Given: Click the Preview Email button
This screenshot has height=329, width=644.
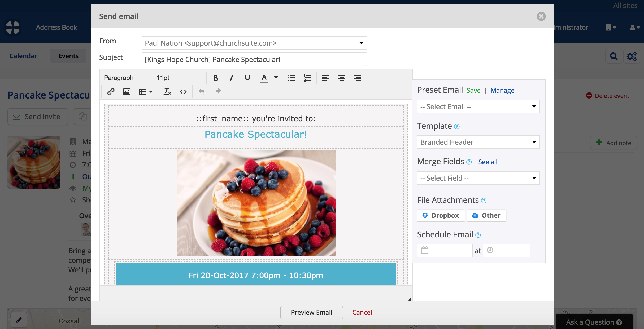Looking at the screenshot, I should [311, 312].
